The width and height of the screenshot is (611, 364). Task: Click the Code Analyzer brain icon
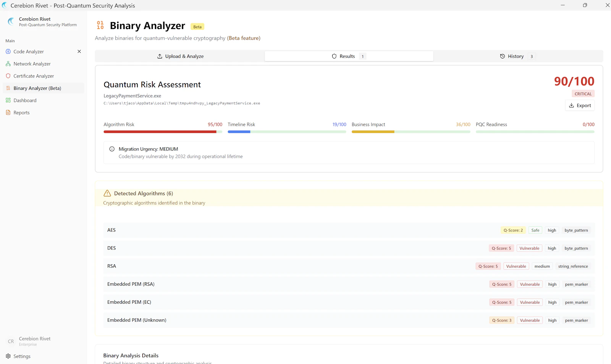[x=8, y=52]
